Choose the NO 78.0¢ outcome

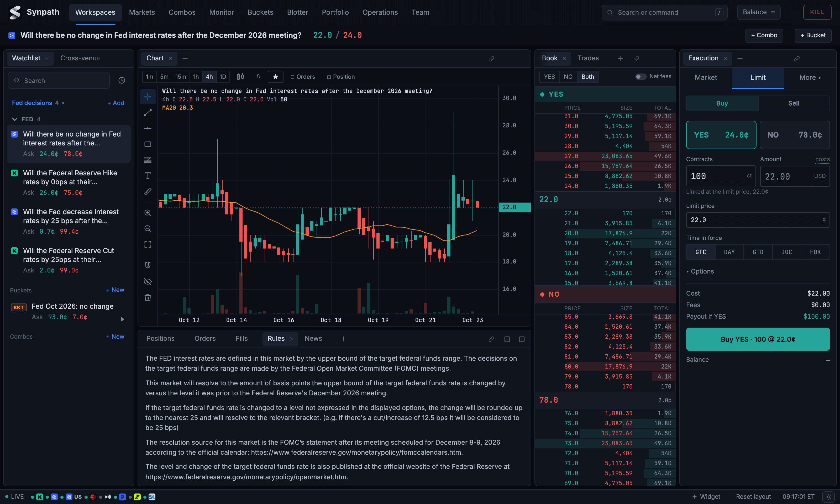[x=795, y=135]
